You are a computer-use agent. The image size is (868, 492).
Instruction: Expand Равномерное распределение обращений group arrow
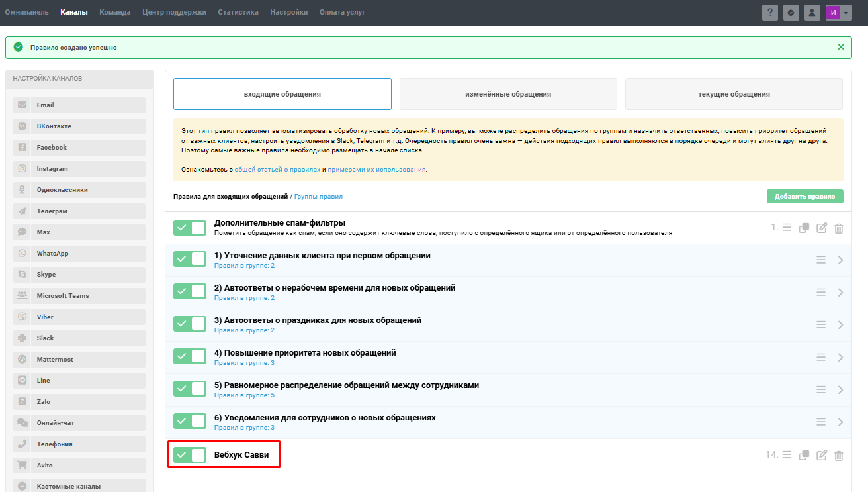[x=841, y=389]
